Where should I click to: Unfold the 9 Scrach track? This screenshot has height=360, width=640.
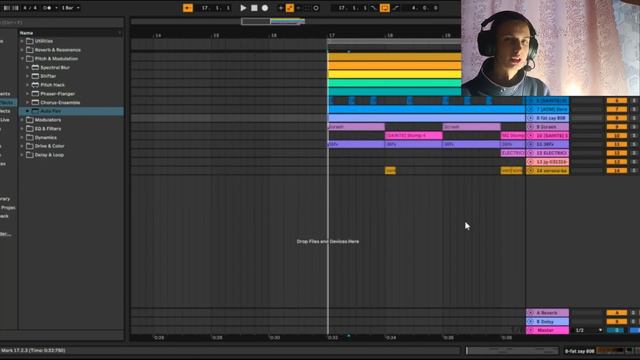pyautogui.click(x=531, y=127)
